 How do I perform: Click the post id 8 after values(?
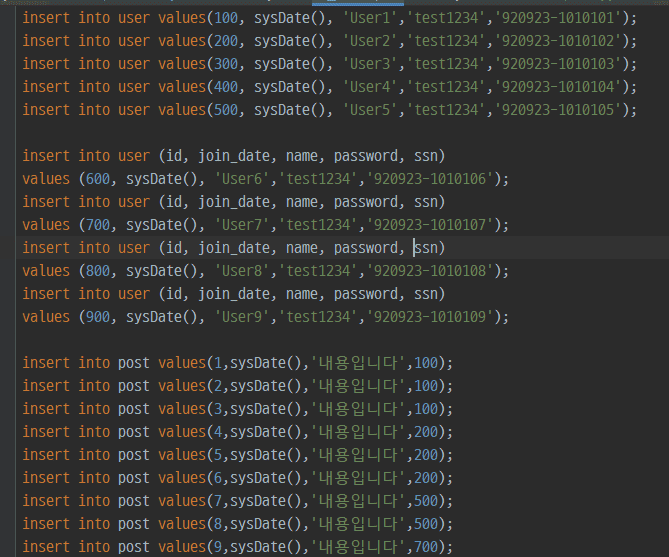click(x=218, y=525)
